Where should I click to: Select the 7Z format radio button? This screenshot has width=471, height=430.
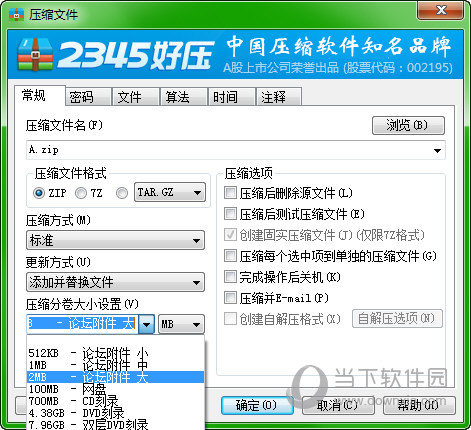(81, 193)
